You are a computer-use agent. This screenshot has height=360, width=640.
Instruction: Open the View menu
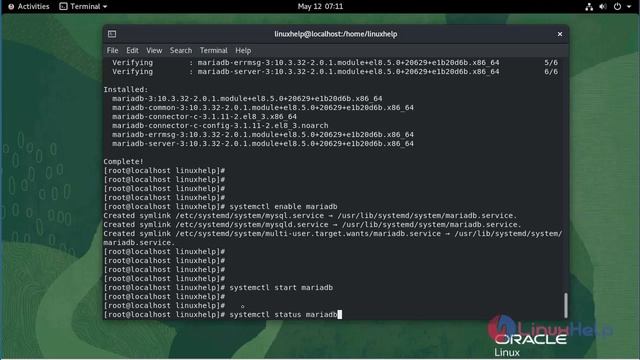(154, 51)
